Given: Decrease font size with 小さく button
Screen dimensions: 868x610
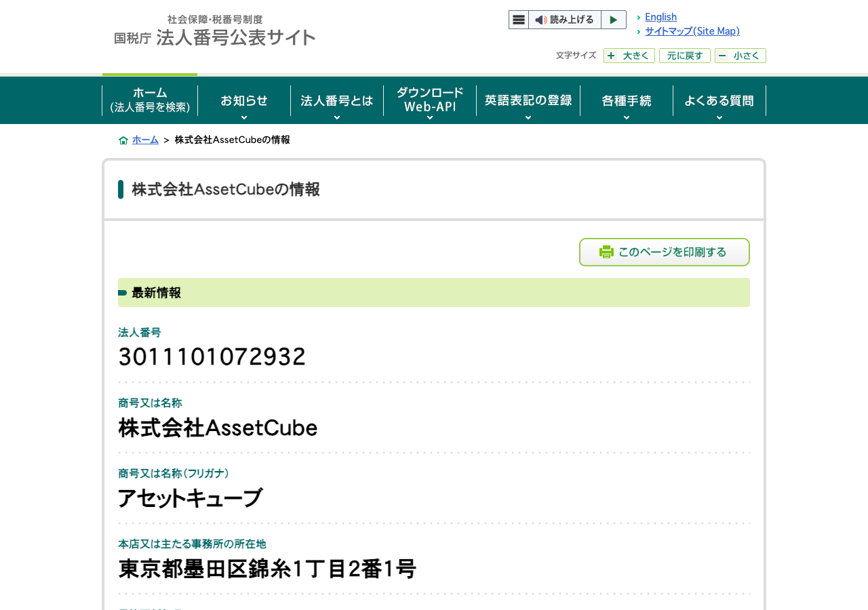Looking at the screenshot, I should coord(741,56).
